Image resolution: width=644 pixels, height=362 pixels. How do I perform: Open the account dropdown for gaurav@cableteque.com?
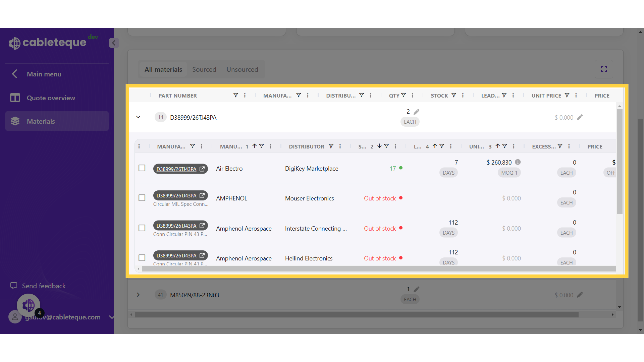(111, 317)
